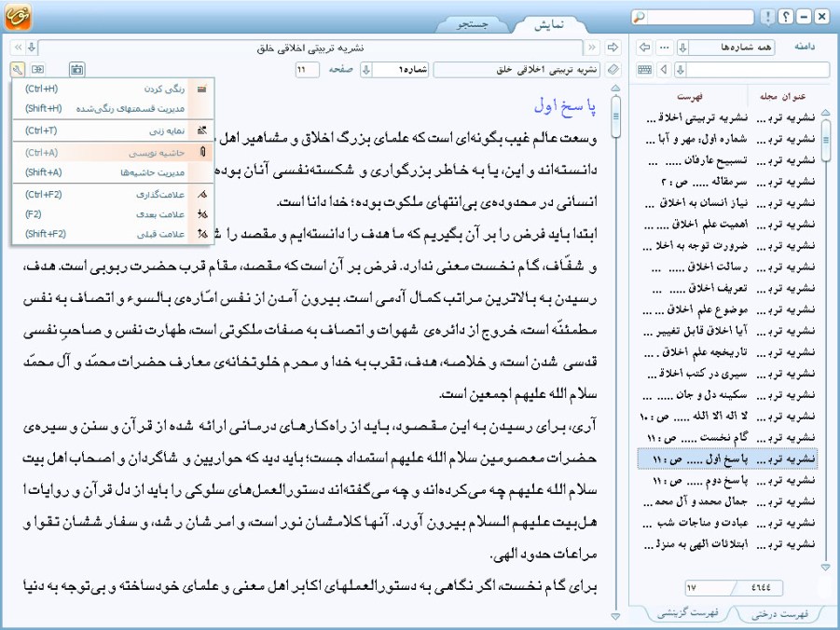Click the double chevron at the left of the title bar
The image size is (840, 630).
[x=18, y=48]
